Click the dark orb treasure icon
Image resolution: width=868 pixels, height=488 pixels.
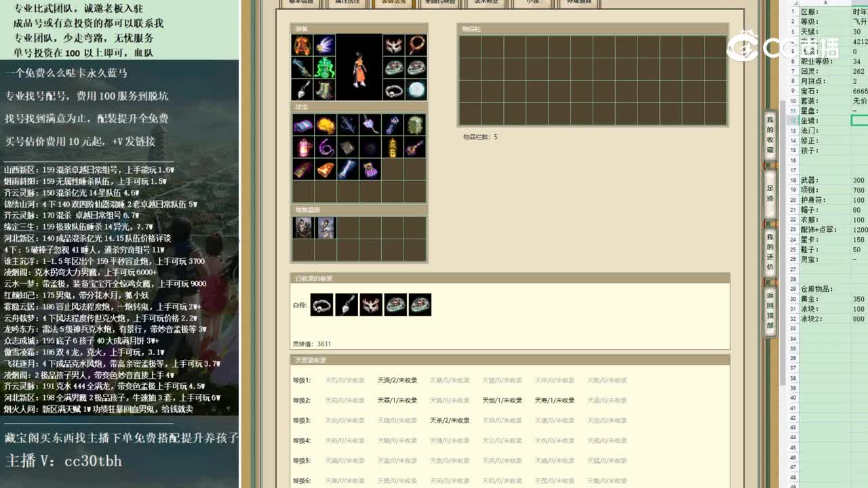click(x=370, y=147)
